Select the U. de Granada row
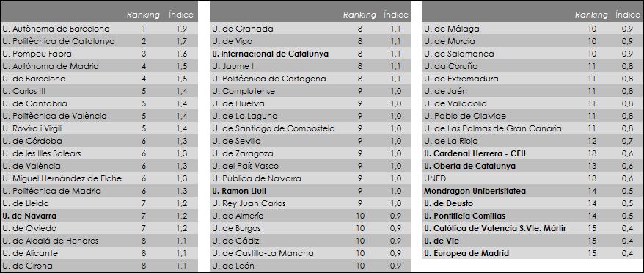 [310, 29]
